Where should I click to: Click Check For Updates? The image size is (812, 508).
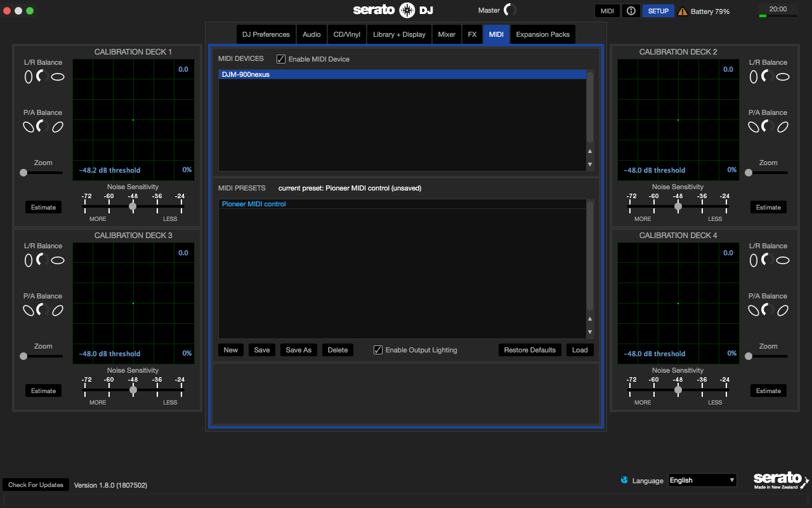tap(36, 485)
